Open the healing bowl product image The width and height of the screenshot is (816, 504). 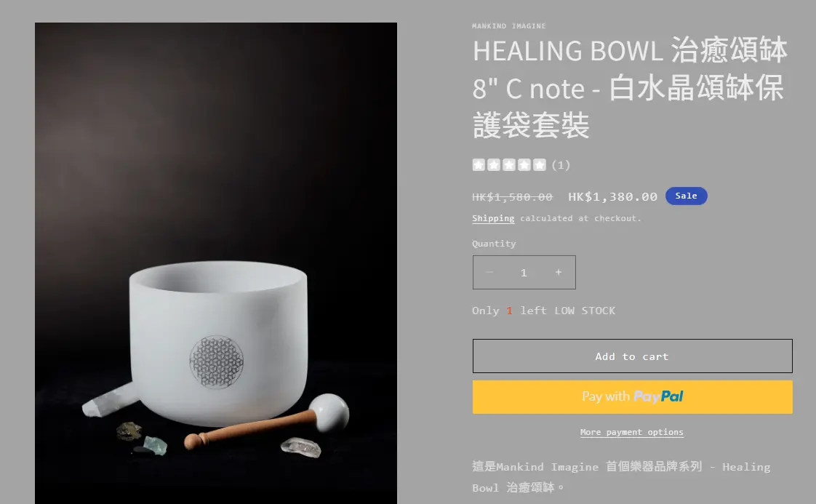[216, 263]
